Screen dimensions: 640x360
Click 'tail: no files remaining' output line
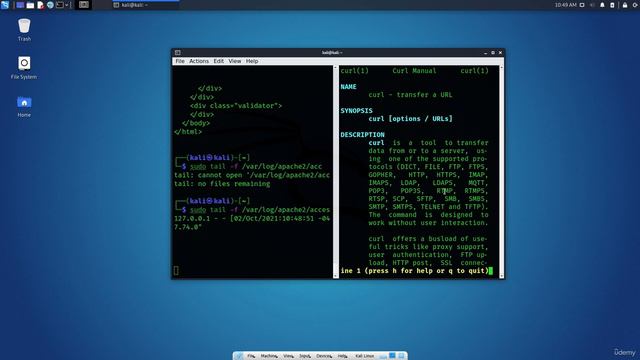pos(222,184)
